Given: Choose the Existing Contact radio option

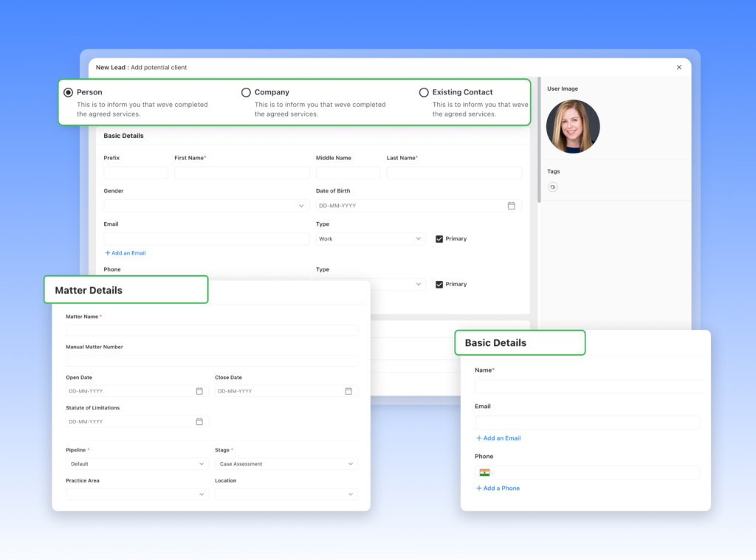Looking at the screenshot, I should 424,92.
